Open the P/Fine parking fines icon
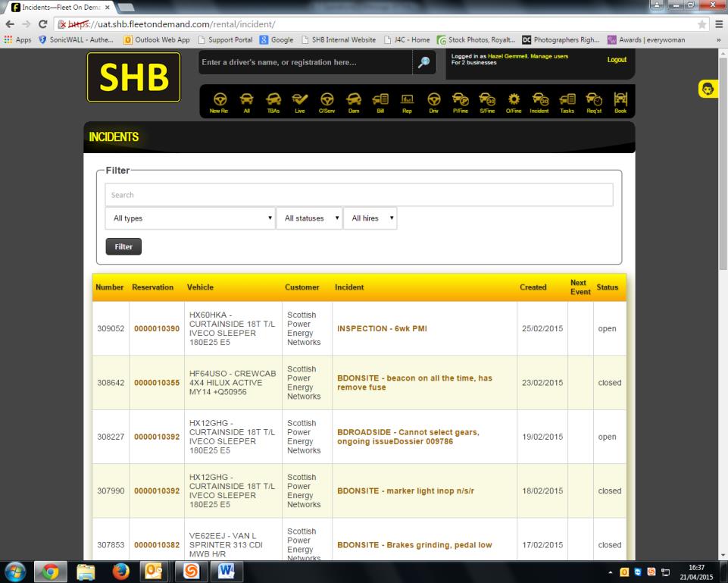The height and width of the screenshot is (583, 728). coord(460,102)
